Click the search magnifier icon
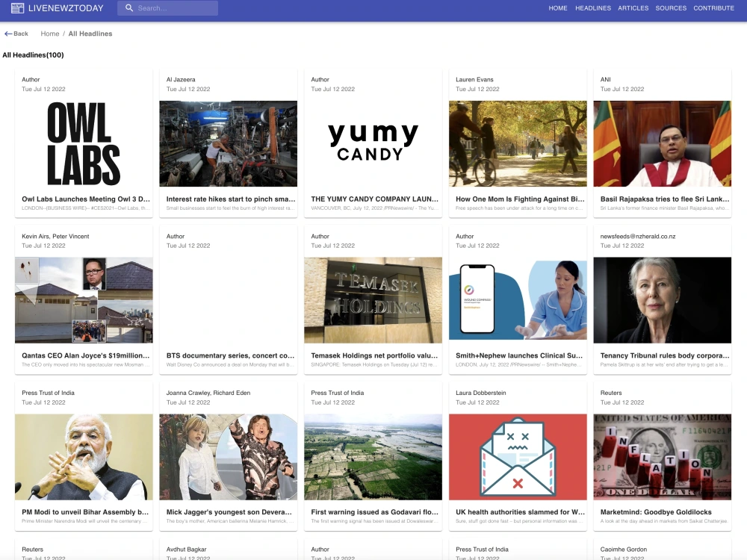747x560 pixels. pos(129,8)
